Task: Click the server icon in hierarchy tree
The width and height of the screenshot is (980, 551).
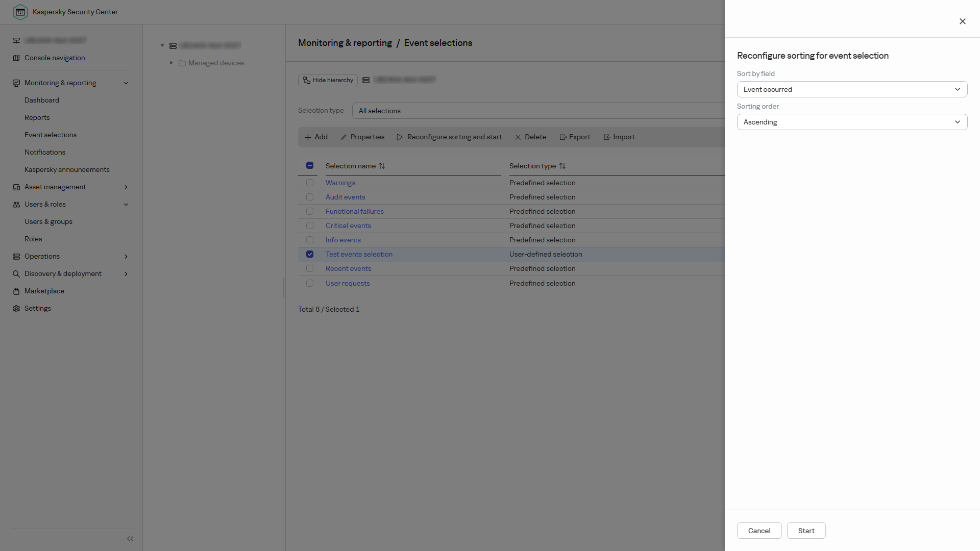Action: click(x=173, y=46)
